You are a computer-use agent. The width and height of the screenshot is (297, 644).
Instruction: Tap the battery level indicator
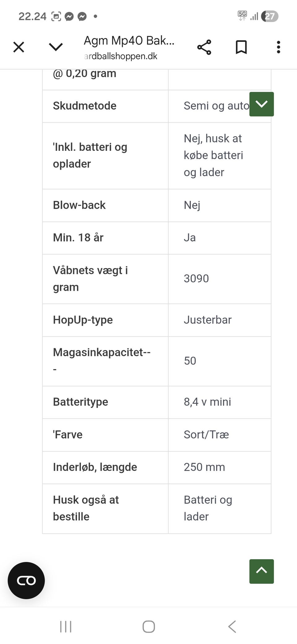[269, 16]
